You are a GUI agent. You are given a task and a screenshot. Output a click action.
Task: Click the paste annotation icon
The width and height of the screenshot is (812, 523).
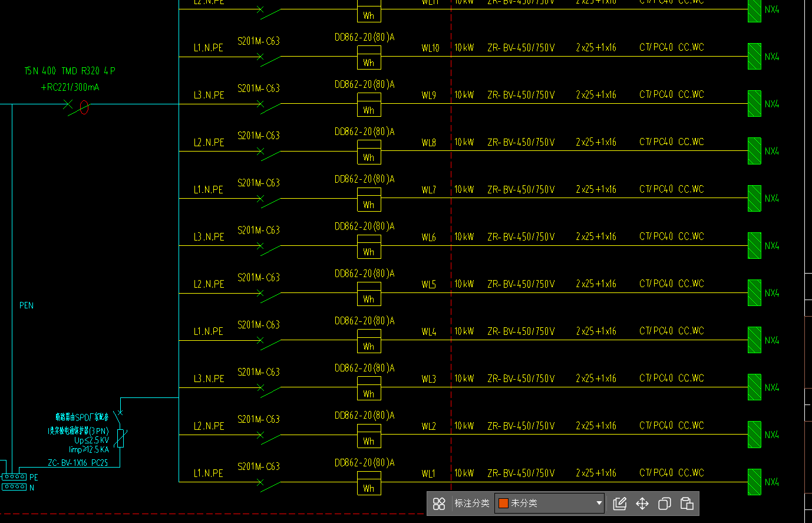686,504
